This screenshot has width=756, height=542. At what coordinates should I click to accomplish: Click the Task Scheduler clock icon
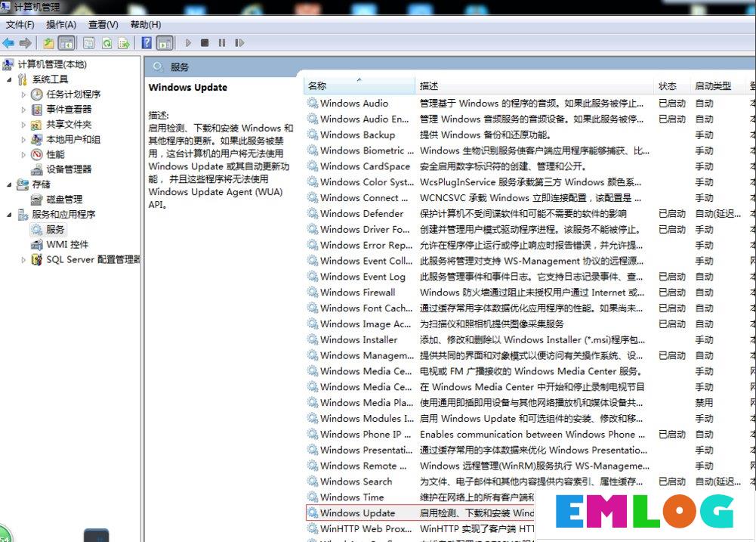point(37,94)
